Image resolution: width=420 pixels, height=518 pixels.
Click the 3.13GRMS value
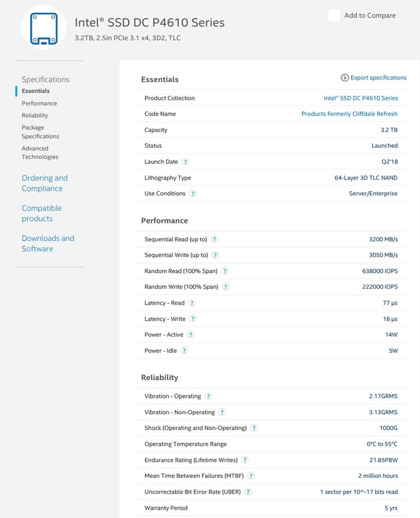pyautogui.click(x=383, y=412)
